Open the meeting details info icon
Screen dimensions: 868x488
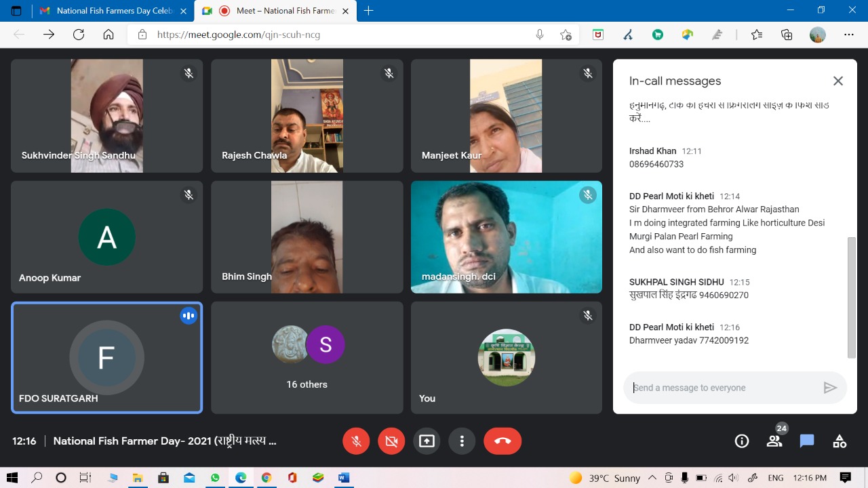tap(742, 441)
